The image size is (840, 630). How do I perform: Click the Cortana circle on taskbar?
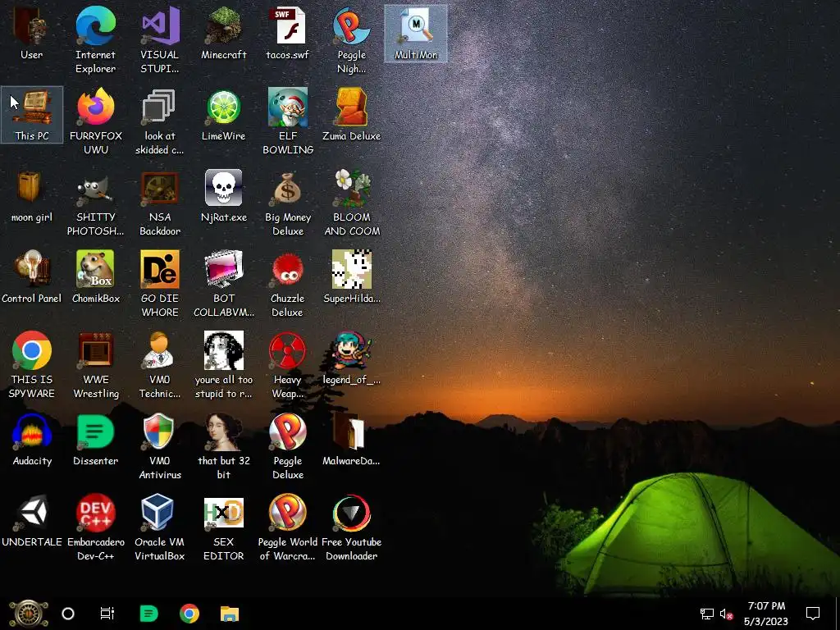click(68, 614)
